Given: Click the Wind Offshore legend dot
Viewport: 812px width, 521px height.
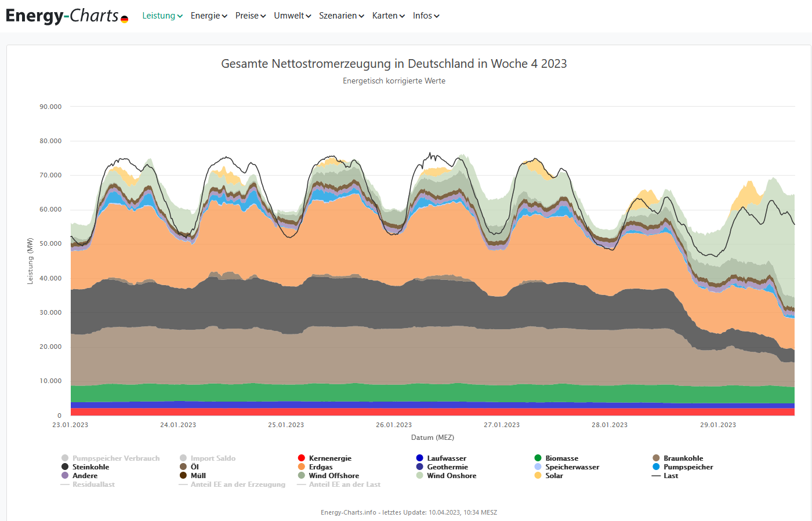Looking at the screenshot, I should pyautogui.click(x=302, y=476).
